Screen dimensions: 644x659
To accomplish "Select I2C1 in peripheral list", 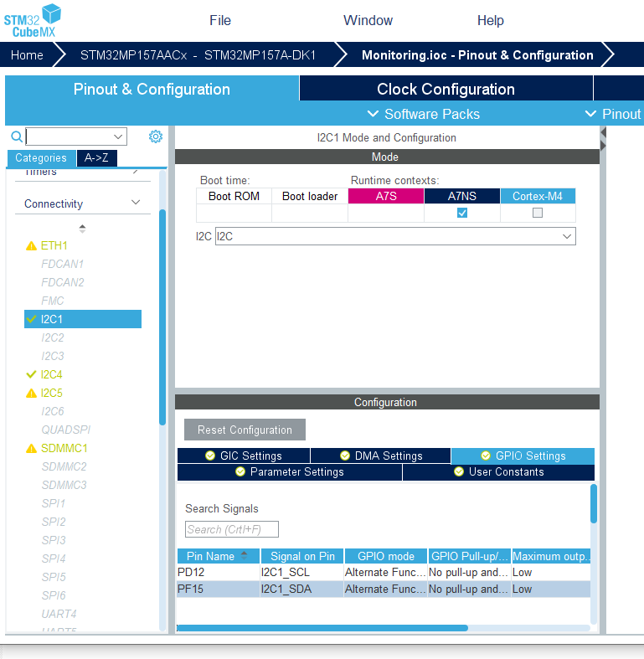I will [x=83, y=319].
